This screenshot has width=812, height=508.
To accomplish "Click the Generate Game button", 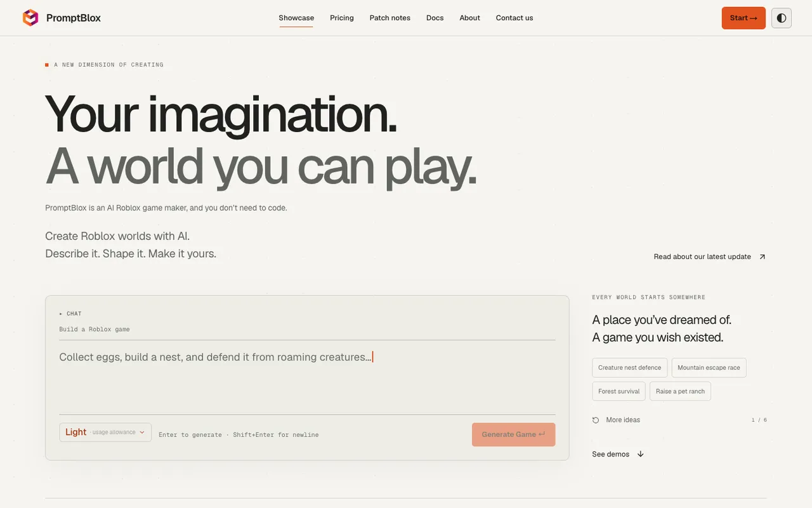I will point(514,434).
